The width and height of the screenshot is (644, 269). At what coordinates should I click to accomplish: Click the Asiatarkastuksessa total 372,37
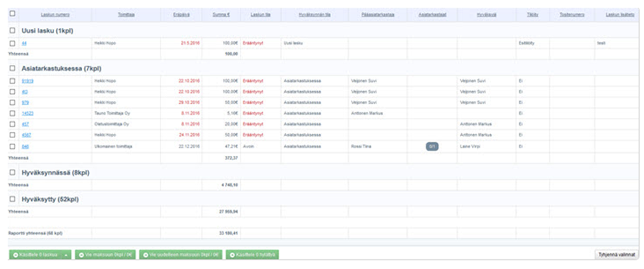[x=232, y=158]
